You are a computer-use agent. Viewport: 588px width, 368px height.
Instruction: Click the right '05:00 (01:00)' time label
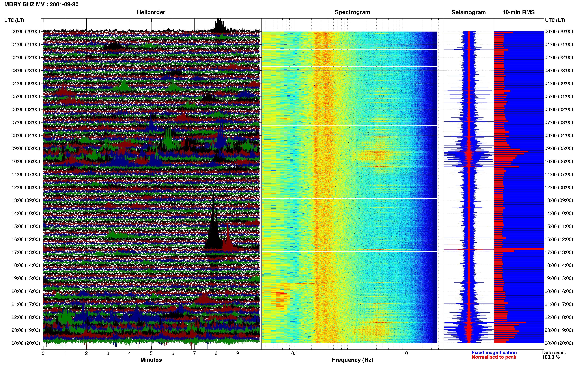559,96
